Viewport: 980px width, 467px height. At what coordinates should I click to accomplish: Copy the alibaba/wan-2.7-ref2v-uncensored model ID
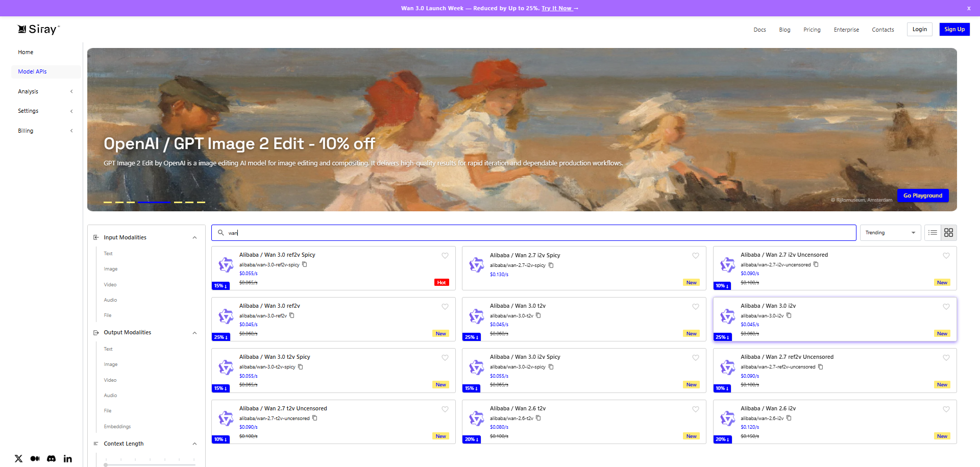821,366
